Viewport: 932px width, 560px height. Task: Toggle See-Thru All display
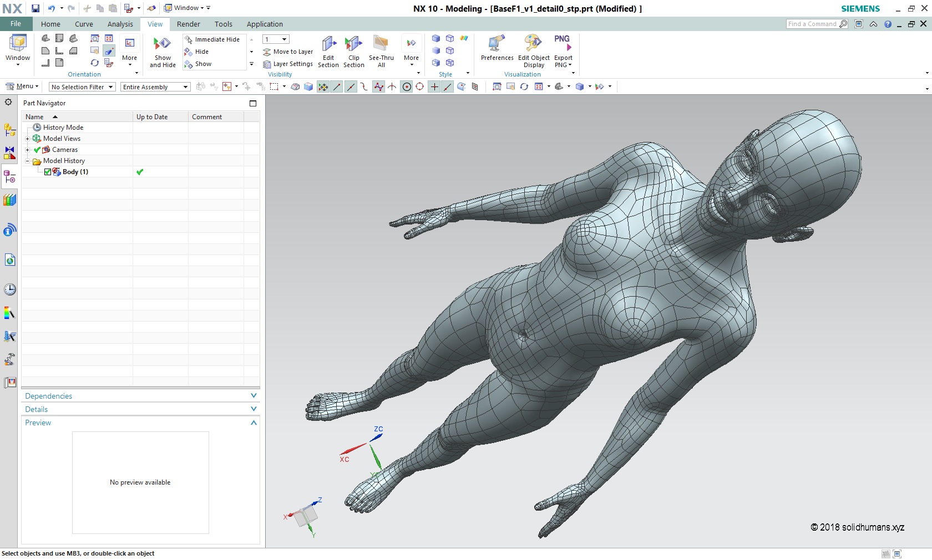coord(381,44)
